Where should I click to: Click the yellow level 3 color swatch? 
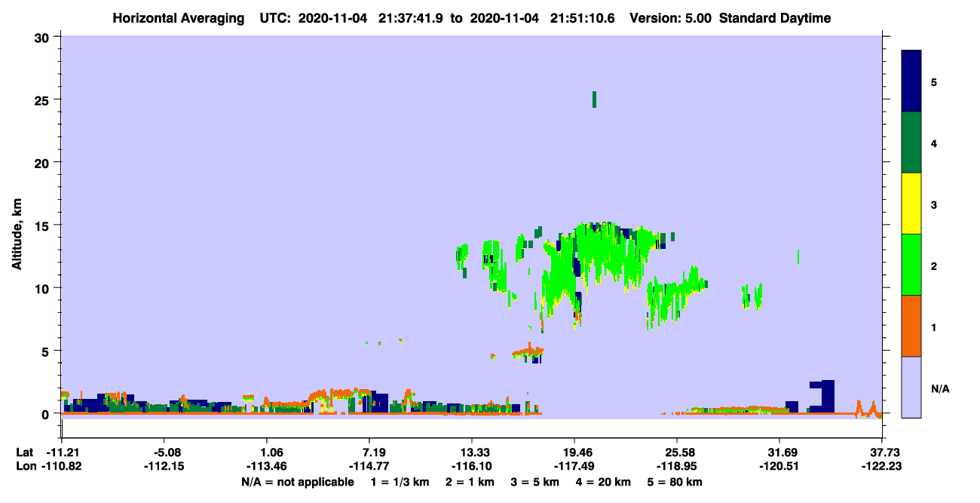911,204
